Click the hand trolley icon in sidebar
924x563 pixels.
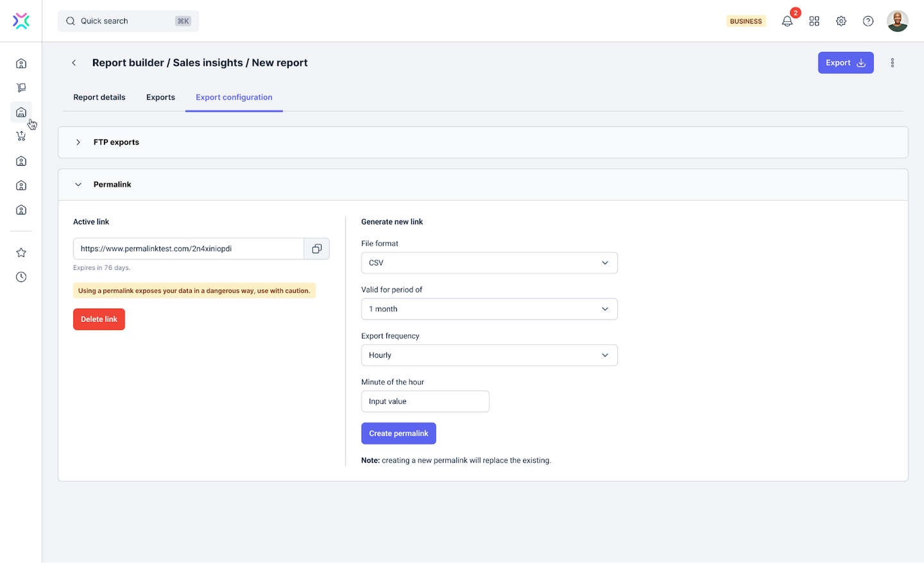click(x=21, y=88)
